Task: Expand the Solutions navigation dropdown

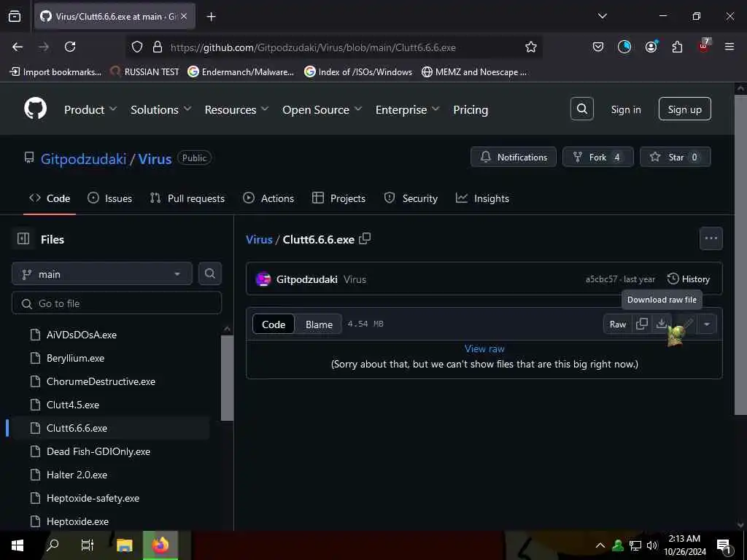Action: click(161, 109)
